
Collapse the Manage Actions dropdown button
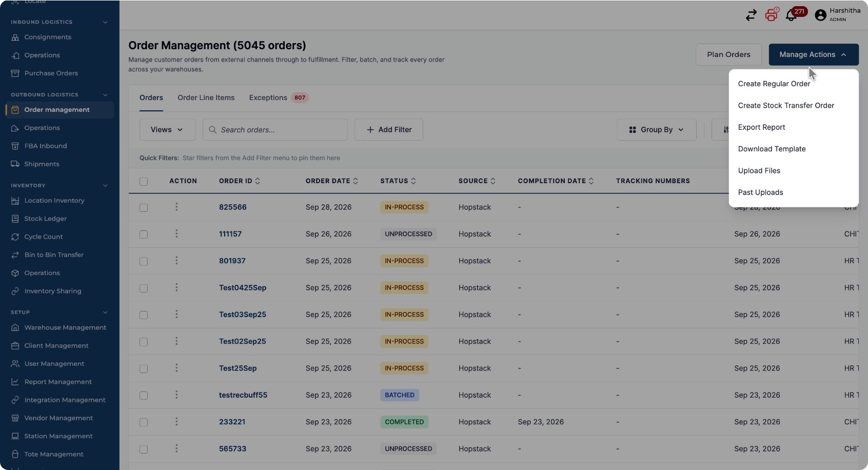[x=813, y=54]
